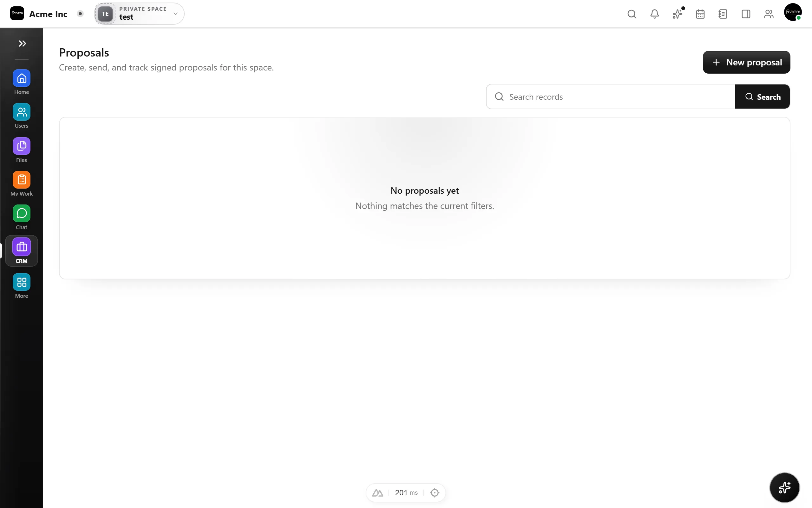Create a New proposal
Screen dimensions: 812x508
pyautogui.click(x=746, y=62)
